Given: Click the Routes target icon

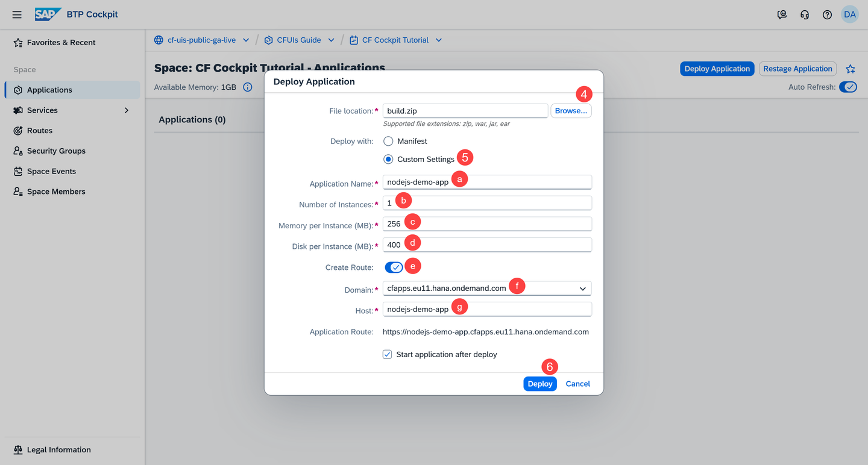Looking at the screenshot, I should [x=18, y=131].
